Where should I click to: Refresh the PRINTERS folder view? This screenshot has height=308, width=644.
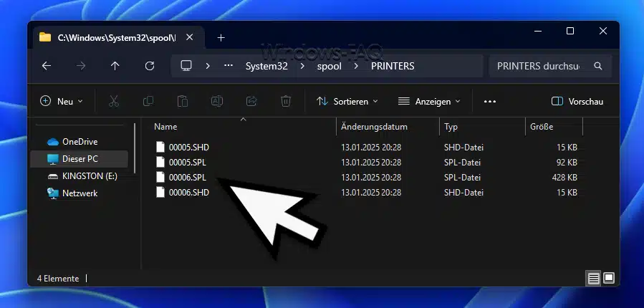[150, 66]
